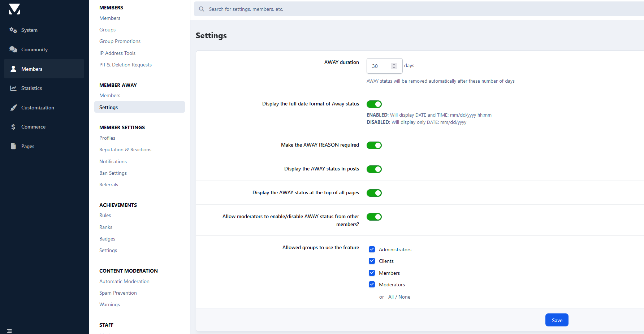Click the Statistics chart icon

(x=13, y=88)
